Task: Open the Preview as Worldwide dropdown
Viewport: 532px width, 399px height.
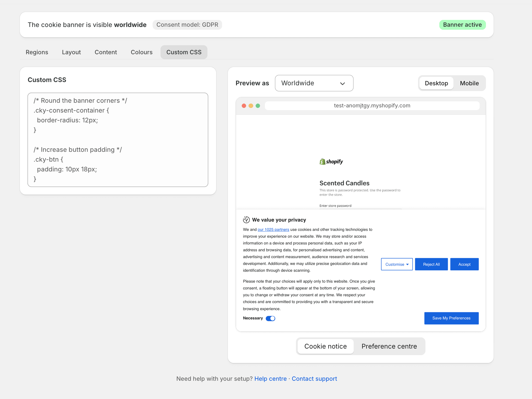Action: tap(314, 83)
